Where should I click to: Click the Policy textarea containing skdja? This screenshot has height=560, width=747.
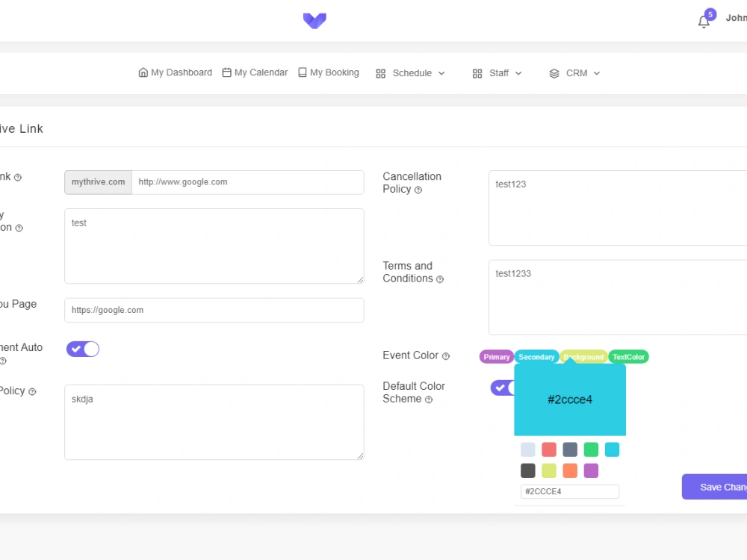[x=214, y=423]
